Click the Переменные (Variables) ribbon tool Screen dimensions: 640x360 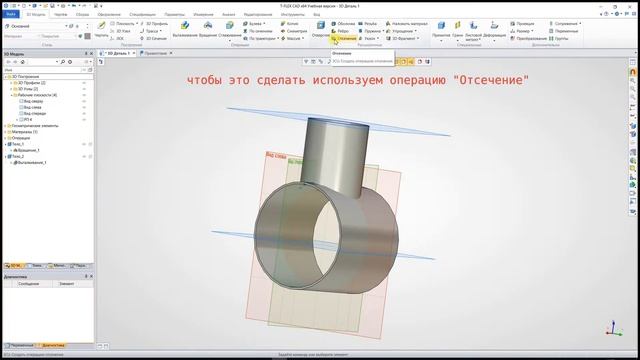pos(563,31)
